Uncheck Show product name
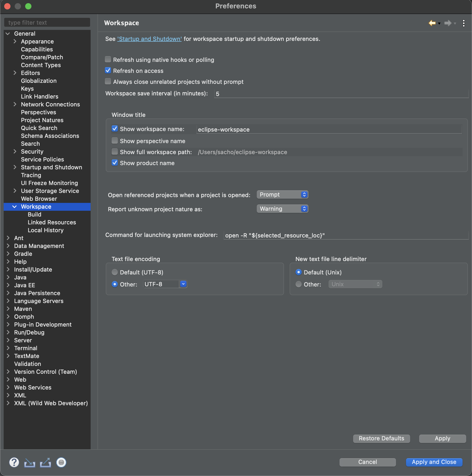472x476 pixels. 115,163
